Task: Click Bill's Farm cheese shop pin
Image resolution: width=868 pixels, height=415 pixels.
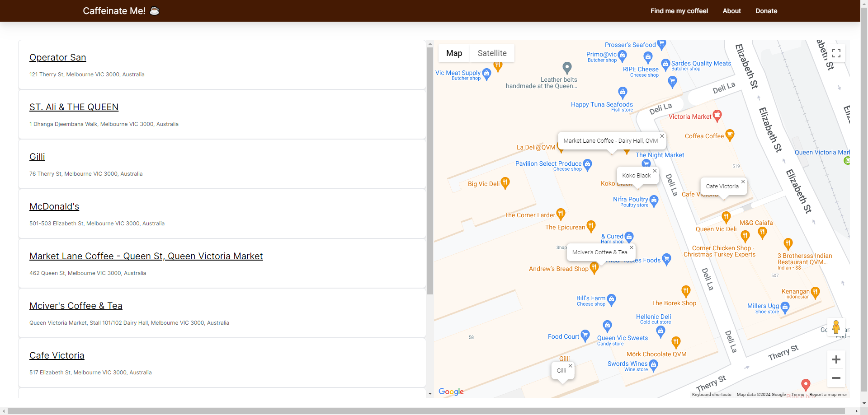Action: [x=611, y=300]
